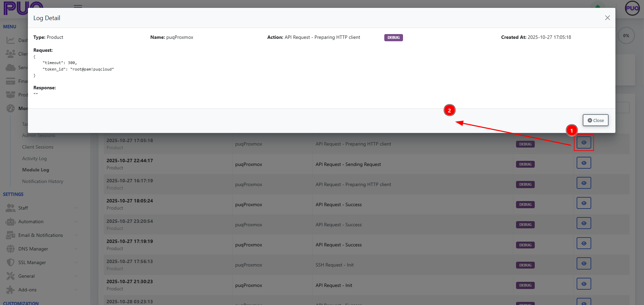This screenshot has width=644, height=305.
Task: Expand the Add-ons settings menu
Action: click(x=27, y=290)
